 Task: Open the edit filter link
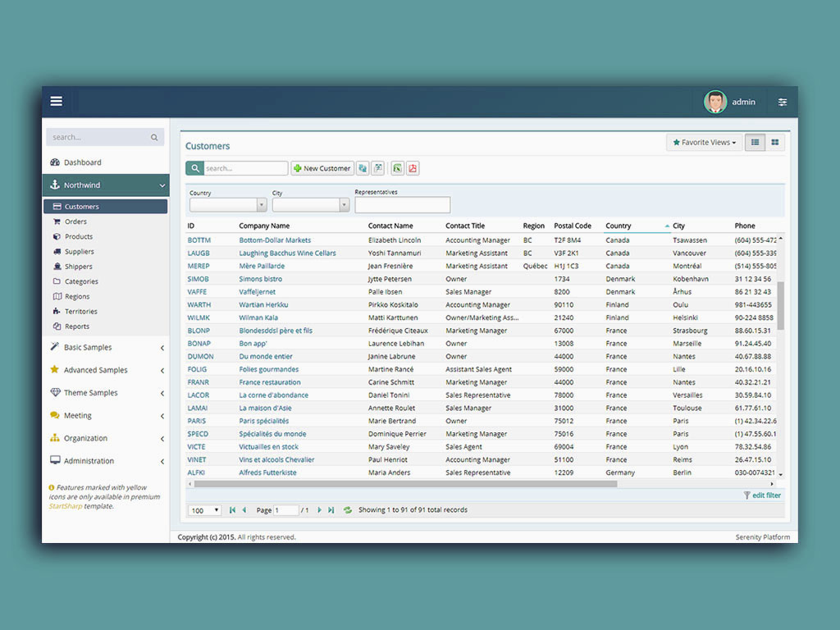pos(766,495)
